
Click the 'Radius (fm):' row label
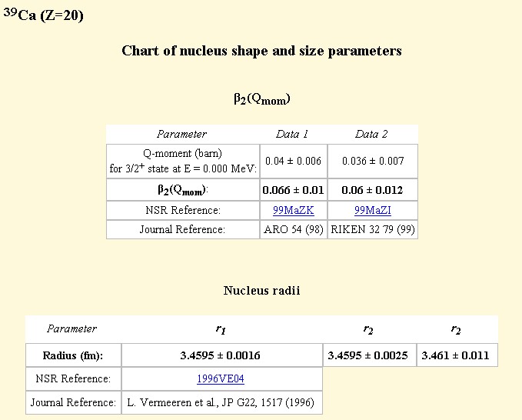[73, 355]
